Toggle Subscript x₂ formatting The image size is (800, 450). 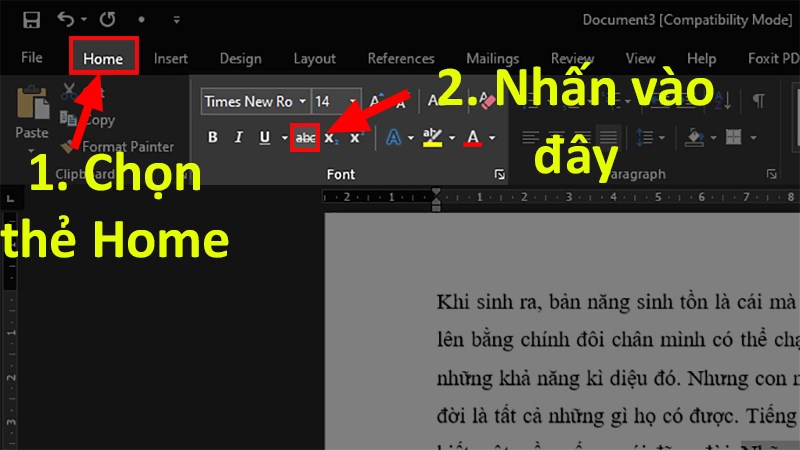pyautogui.click(x=331, y=138)
